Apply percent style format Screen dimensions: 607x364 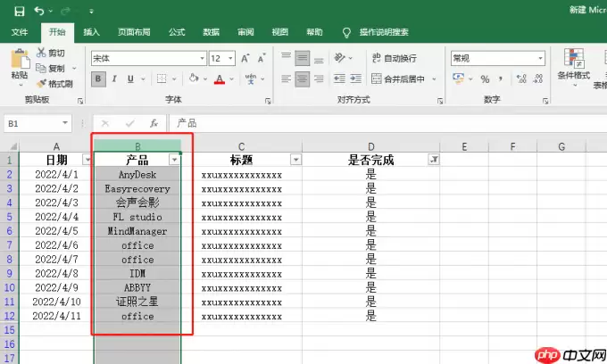485,79
